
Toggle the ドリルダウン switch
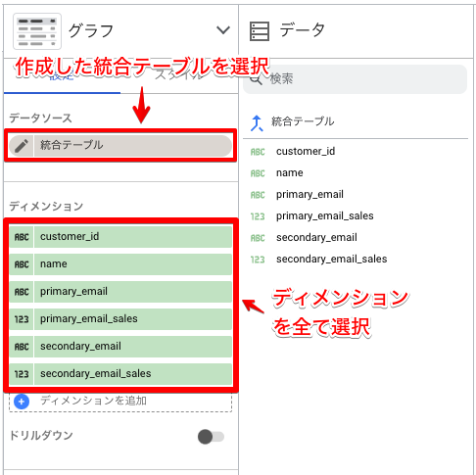211,437
